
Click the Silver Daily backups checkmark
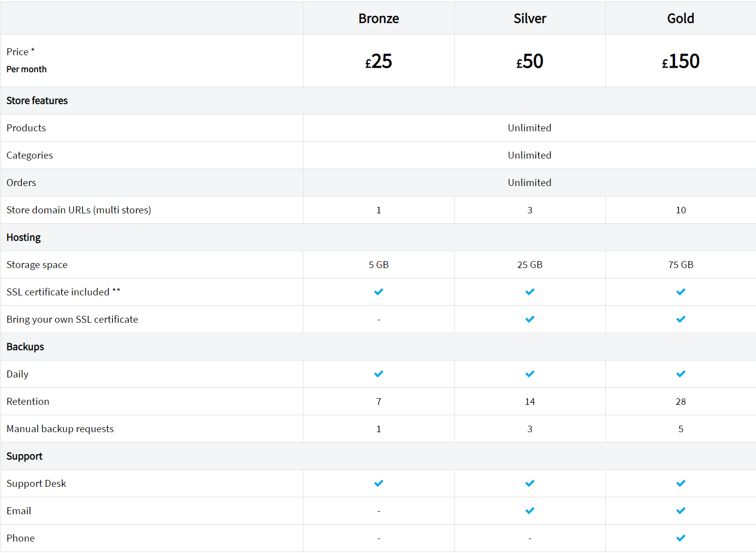click(530, 374)
